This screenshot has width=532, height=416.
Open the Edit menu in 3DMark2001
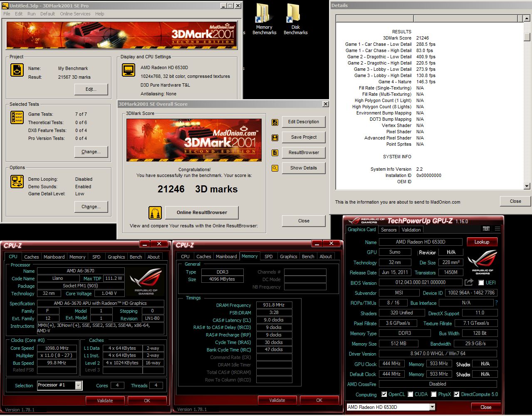pos(19,14)
